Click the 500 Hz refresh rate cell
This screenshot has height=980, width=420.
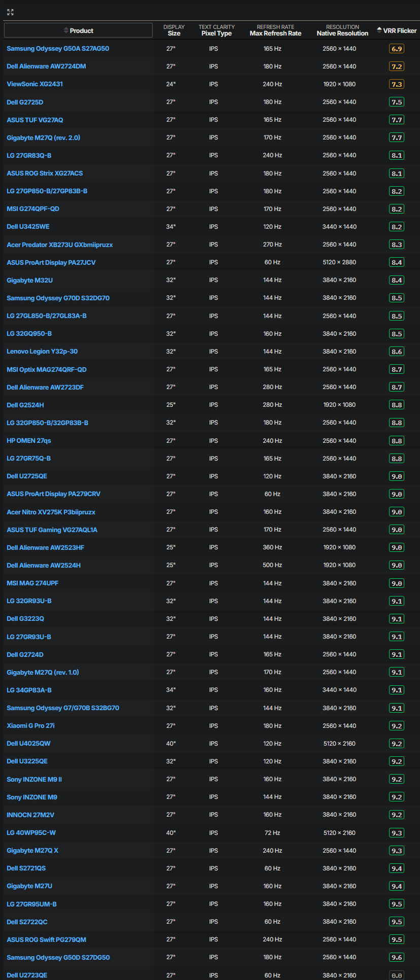point(272,565)
